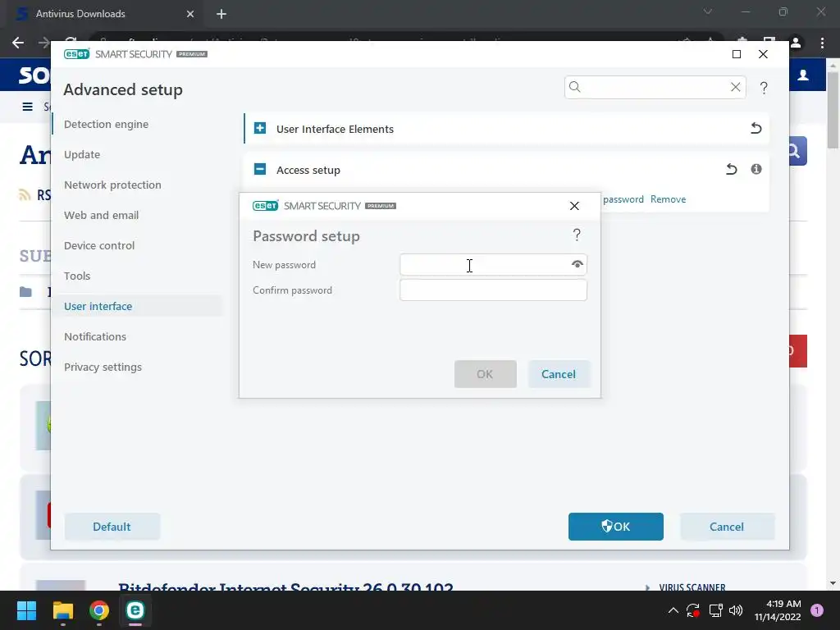Screen dimensions: 840x630
Task: Close the Password setup dialog
Action: (574, 206)
